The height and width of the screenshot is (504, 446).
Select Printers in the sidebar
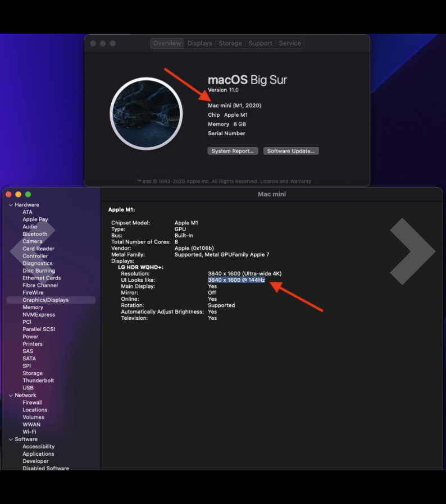click(32, 344)
